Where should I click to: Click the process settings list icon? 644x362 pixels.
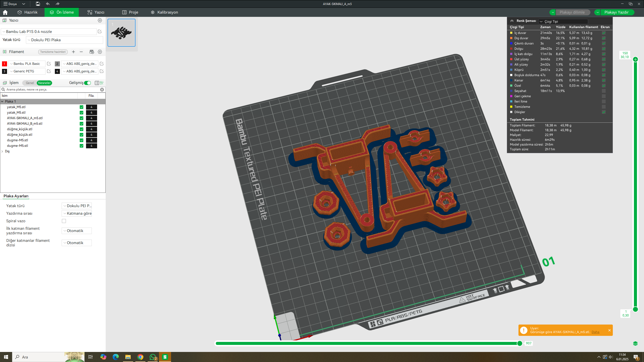pos(97,83)
